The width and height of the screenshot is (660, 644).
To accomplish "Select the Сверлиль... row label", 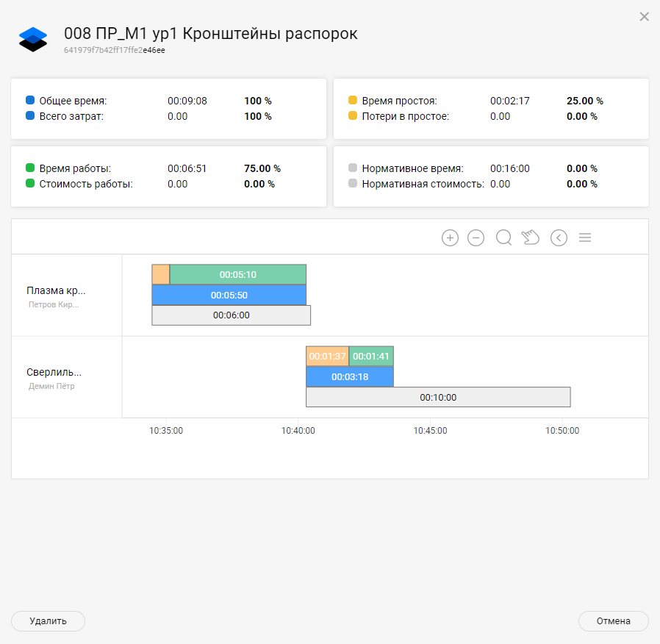I will pyautogui.click(x=54, y=372).
